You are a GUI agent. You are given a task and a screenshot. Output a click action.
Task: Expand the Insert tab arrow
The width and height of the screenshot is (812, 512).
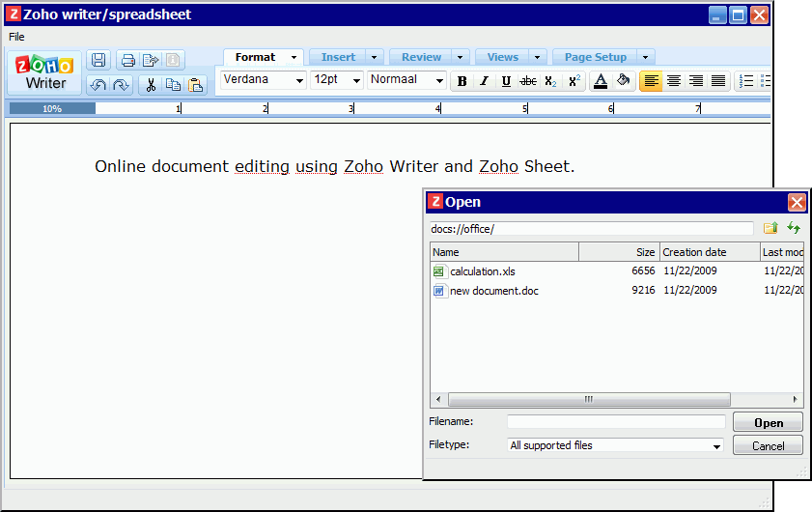pyautogui.click(x=374, y=57)
